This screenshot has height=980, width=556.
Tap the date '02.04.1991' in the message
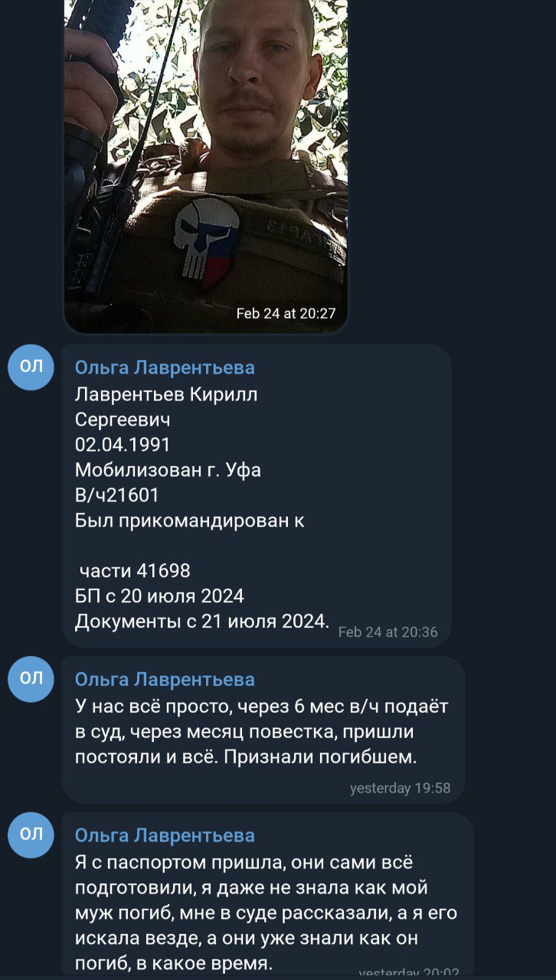pos(123,445)
